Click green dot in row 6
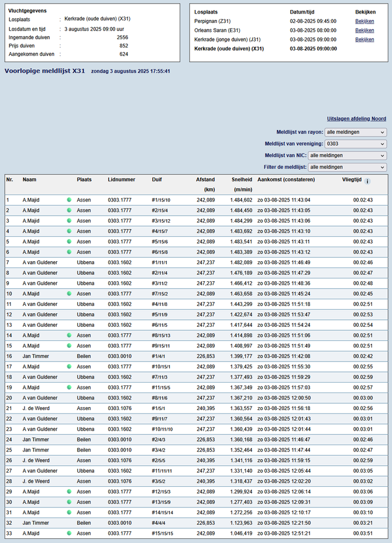 click(69, 252)
